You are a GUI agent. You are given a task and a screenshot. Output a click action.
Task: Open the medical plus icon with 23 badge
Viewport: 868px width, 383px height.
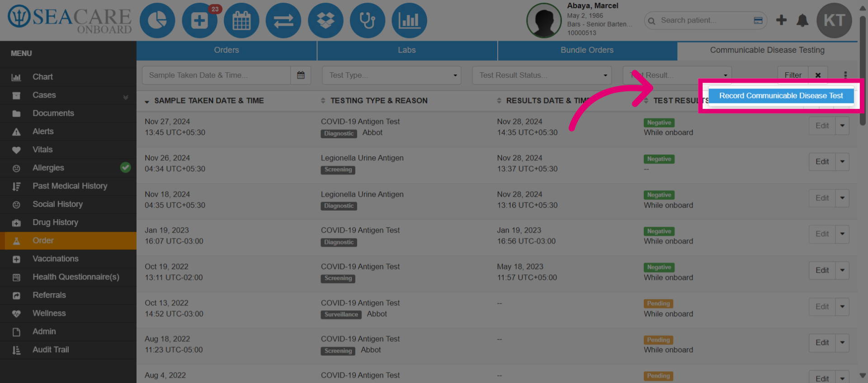pos(199,20)
